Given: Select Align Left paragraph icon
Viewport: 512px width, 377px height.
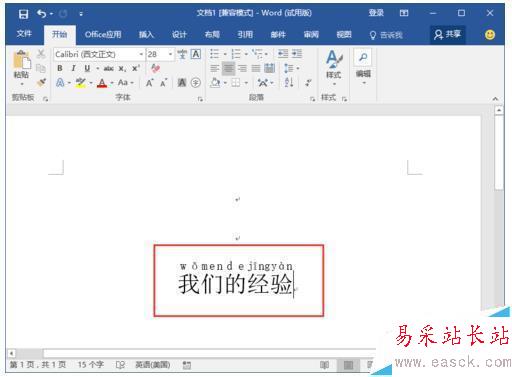Looking at the screenshot, I should 215,68.
